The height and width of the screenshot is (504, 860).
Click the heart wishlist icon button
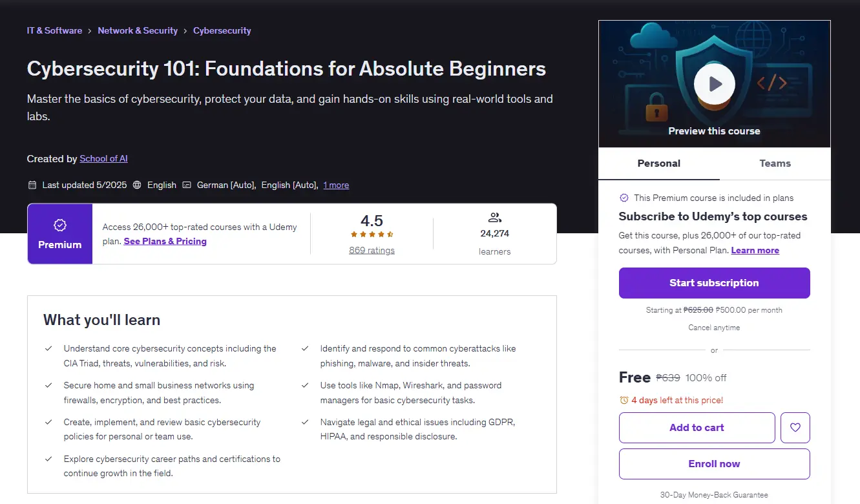coord(795,428)
